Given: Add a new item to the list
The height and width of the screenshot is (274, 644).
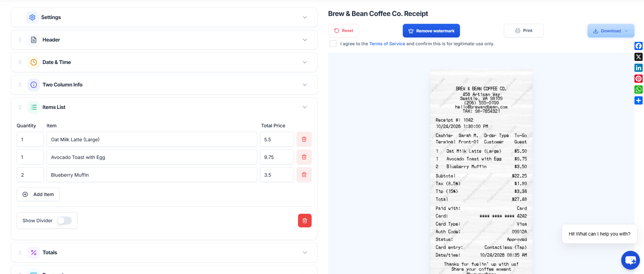Looking at the screenshot, I should (38, 194).
